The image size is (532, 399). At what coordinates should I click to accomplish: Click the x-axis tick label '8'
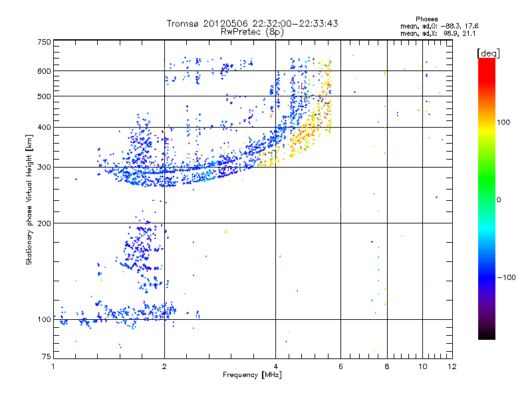(387, 366)
